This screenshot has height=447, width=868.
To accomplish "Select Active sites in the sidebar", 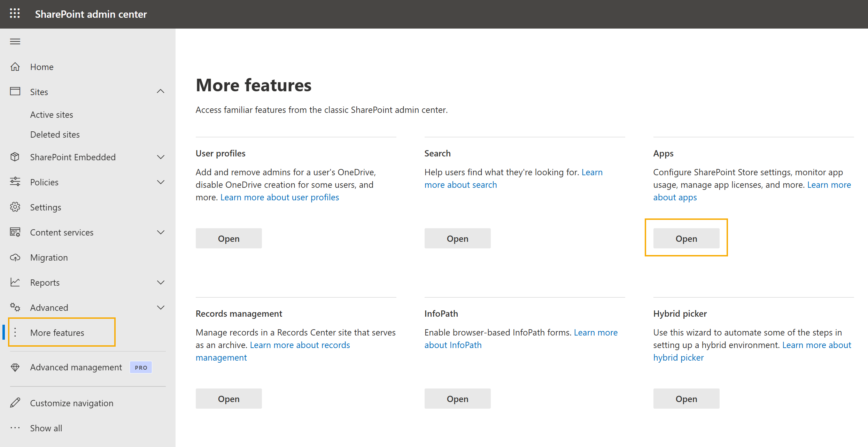I will click(x=52, y=114).
